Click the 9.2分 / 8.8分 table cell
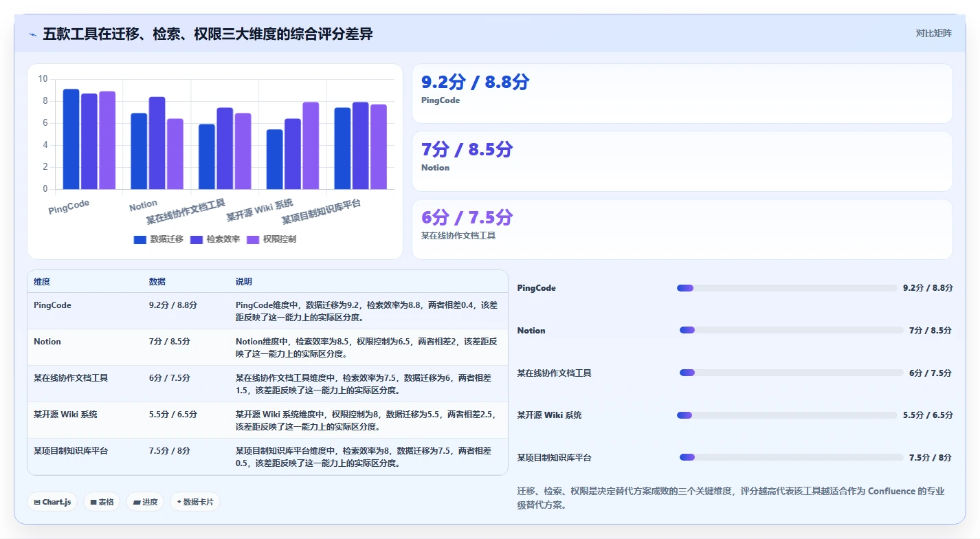 173,305
